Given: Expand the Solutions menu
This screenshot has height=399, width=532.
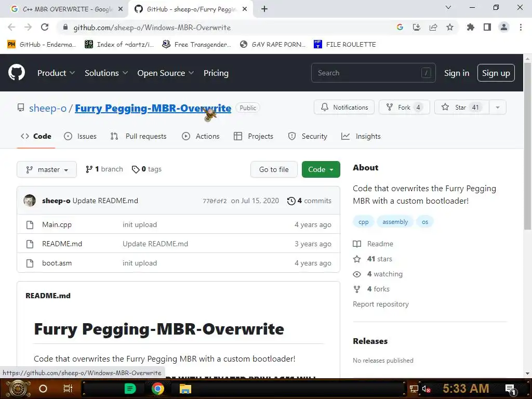Looking at the screenshot, I should [x=106, y=73].
